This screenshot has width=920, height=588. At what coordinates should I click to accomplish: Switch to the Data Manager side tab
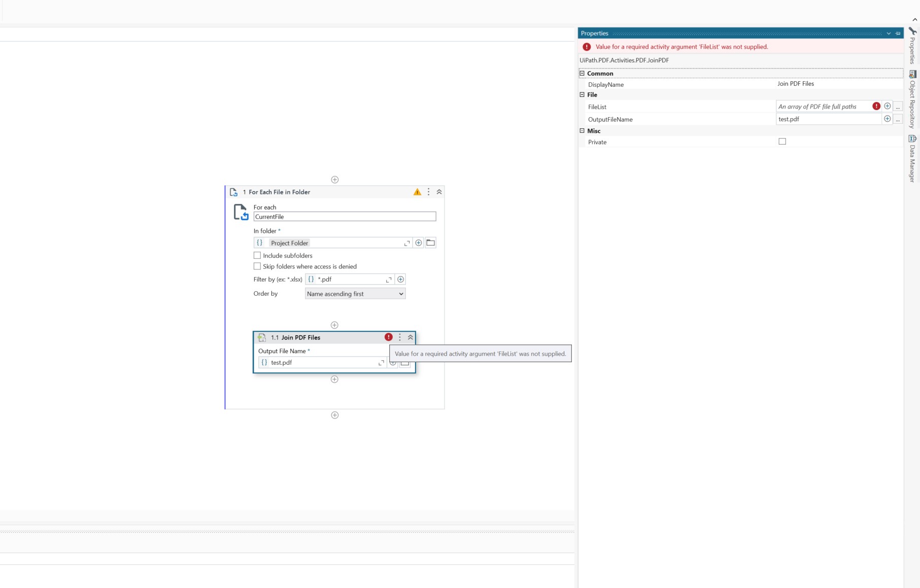tap(912, 158)
